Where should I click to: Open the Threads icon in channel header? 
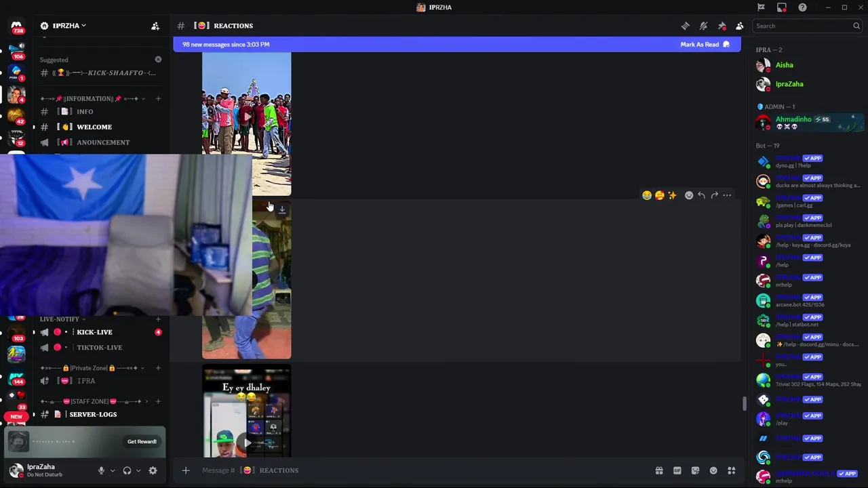pos(686,26)
